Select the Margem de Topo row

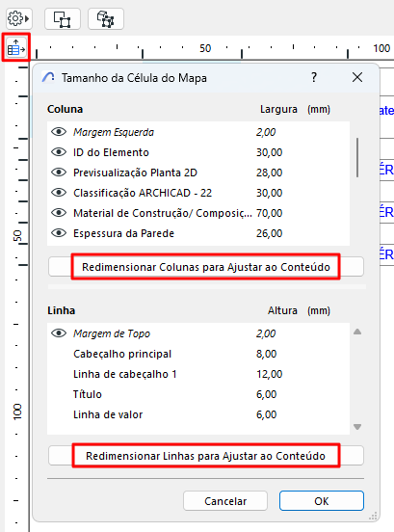pos(198,333)
